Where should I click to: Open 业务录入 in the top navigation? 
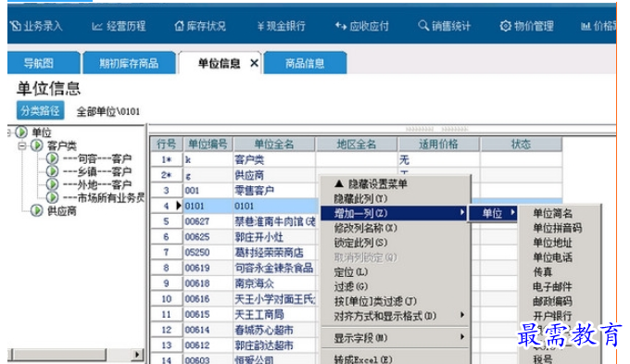[x=36, y=26]
